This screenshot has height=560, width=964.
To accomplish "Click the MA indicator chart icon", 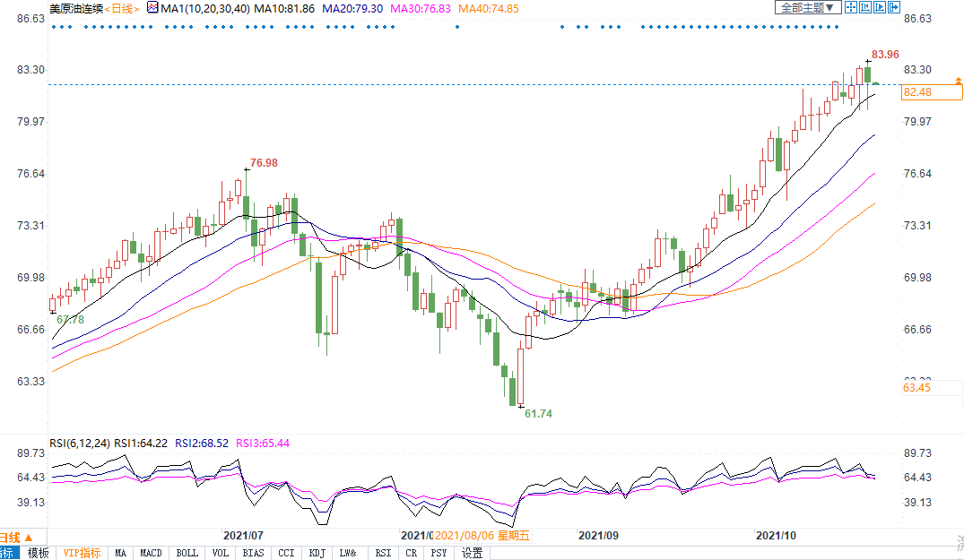I will tap(152, 8).
